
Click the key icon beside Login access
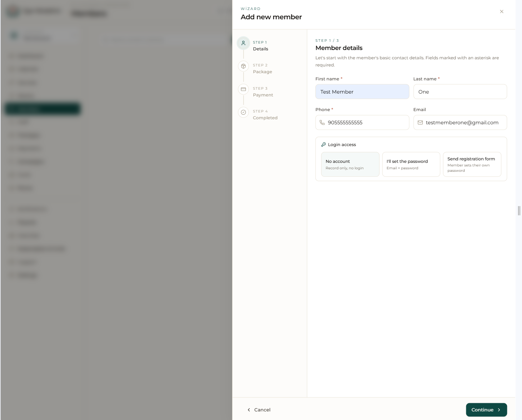[x=323, y=145]
